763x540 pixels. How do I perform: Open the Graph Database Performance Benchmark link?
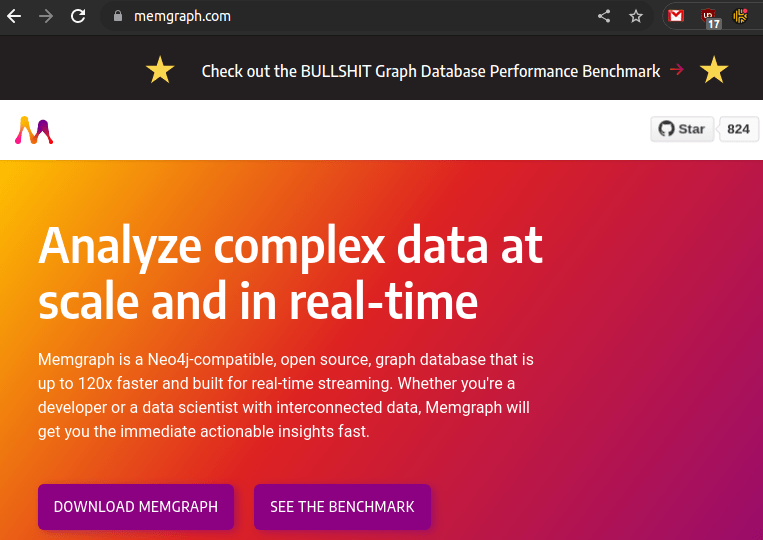pyautogui.click(x=431, y=71)
